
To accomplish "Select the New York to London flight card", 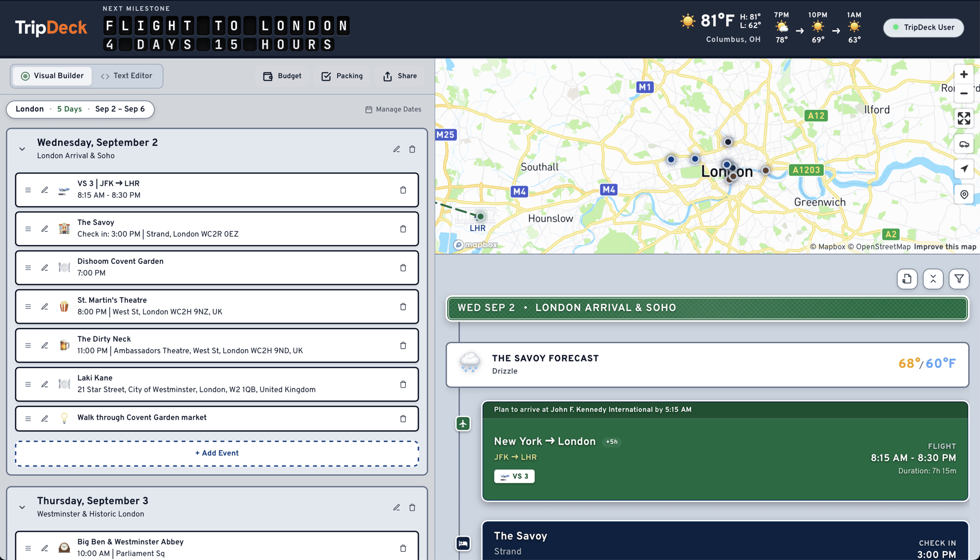I will tap(725, 451).
